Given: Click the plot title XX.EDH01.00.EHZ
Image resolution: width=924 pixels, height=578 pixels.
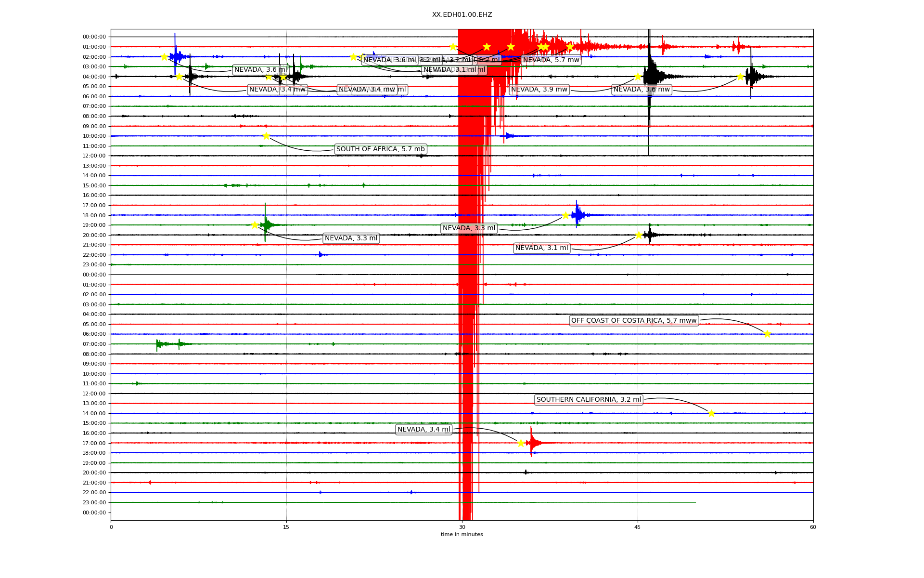Looking at the screenshot, I should pyautogui.click(x=462, y=15).
